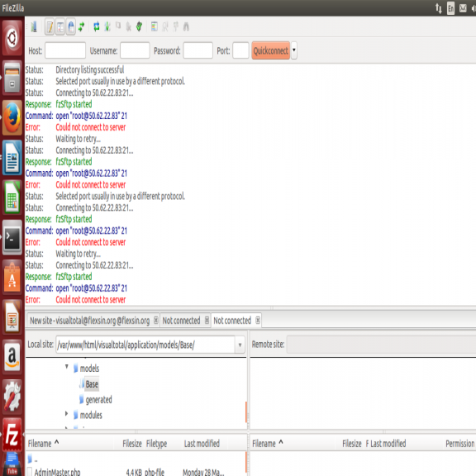The width and height of the screenshot is (476, 476).
Task: Collapse the models folder in local tree
Action: coord(67,367)
